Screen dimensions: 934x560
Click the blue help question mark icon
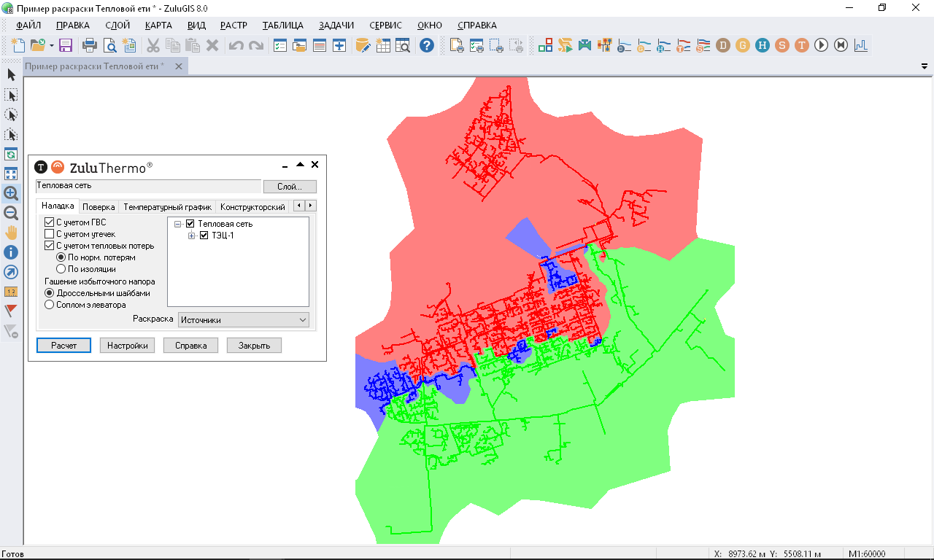pyautogui.click(x=427, y=45)
